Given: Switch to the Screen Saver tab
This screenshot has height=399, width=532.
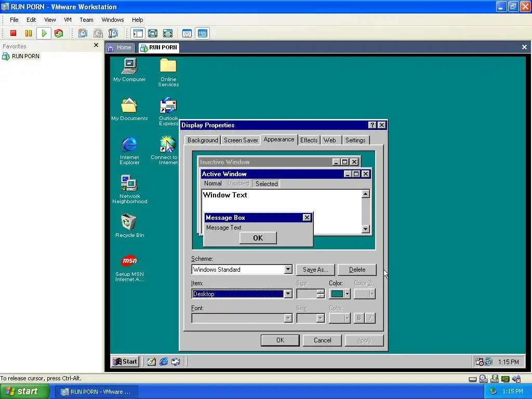Looking at the screenshot, I should pos(241,140).
